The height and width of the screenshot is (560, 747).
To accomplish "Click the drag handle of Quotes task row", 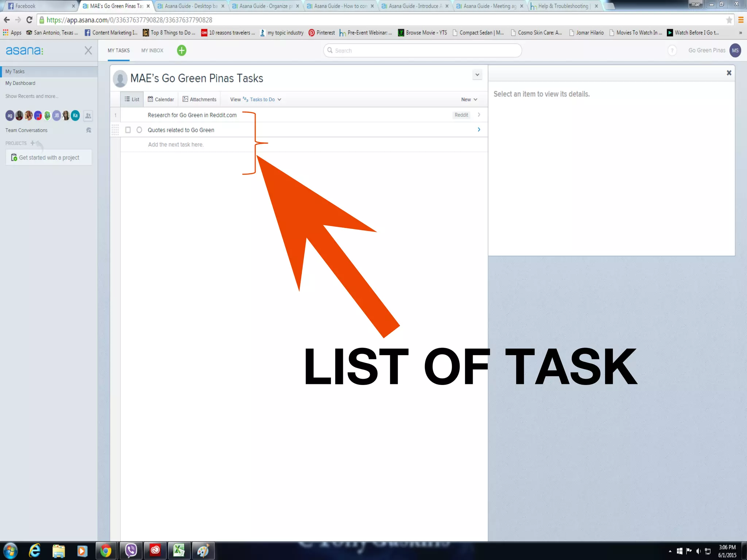I will tap(115, 130).
